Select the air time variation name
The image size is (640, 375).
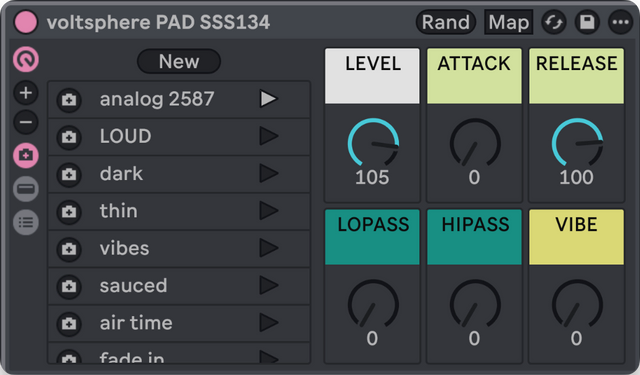pyautogui.click(x=136, y=323)
